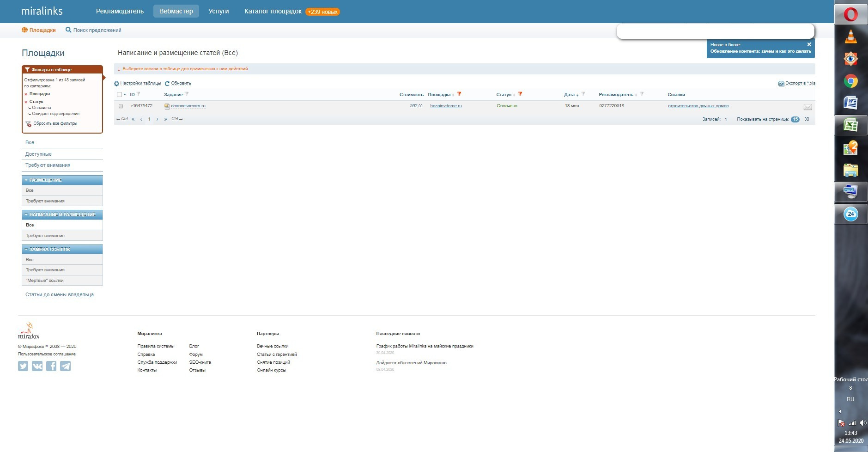Click the Настройки таблицы link

[140, 83]
